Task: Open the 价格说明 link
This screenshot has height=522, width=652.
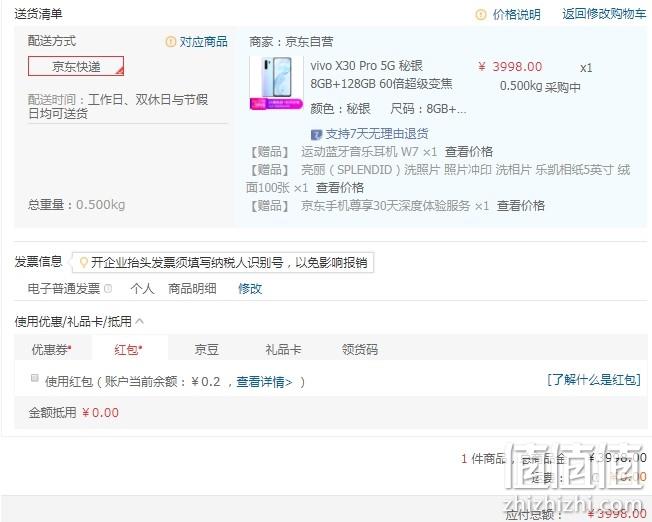Action: pos(516,15)
